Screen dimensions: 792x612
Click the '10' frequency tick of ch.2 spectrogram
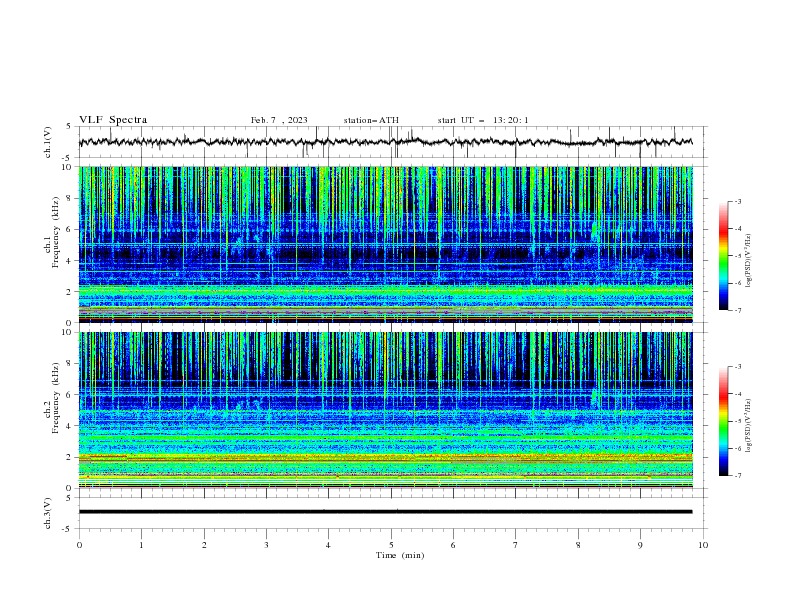(67, 332)
